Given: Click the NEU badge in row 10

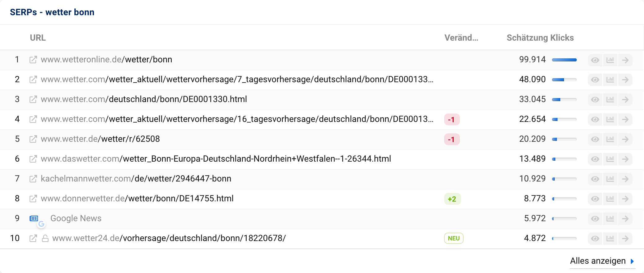Looking at the screenshot, I should 454,238.
